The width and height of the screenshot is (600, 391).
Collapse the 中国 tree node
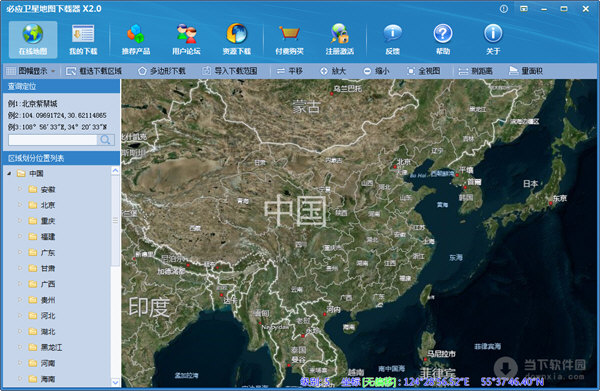[9, 174]
